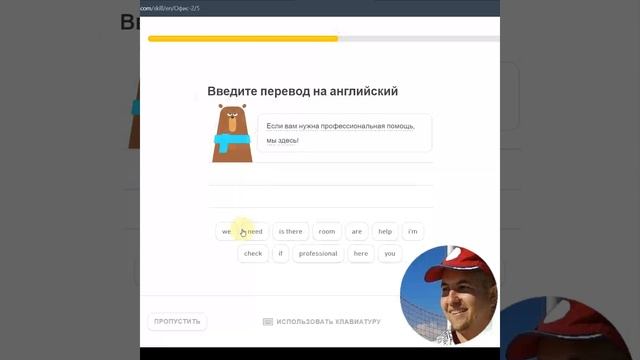640x360 pixels.
Task: Click the keyboard icon next to ИСПОЛЬЗОВАТЬ КЛАВИАТУРУ
Action: tap(268, 322)
